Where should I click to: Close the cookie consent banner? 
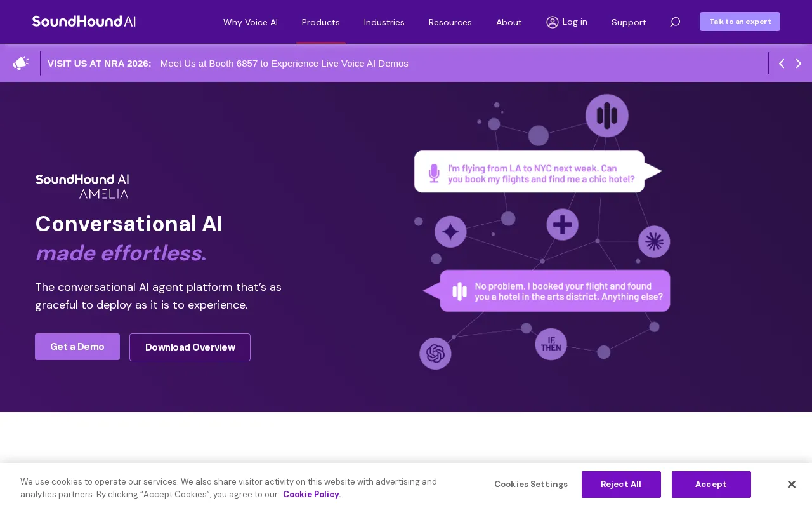coord(792,485)
